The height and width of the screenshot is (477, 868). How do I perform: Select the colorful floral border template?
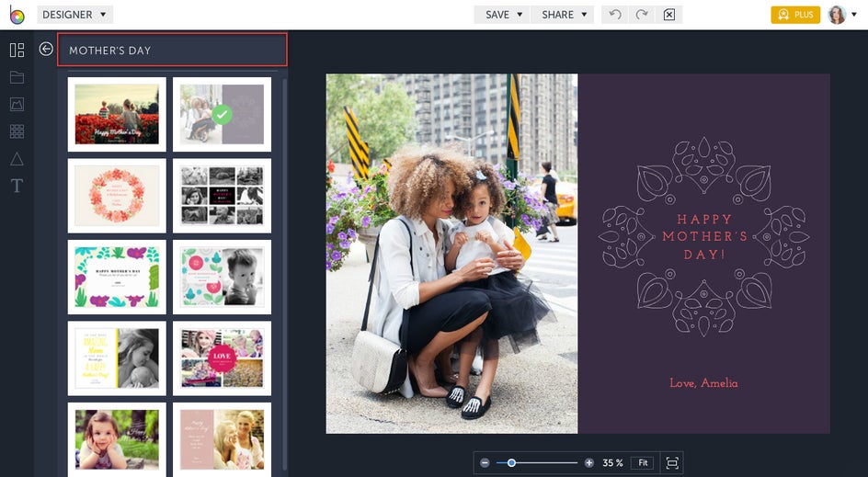(117, 278)
